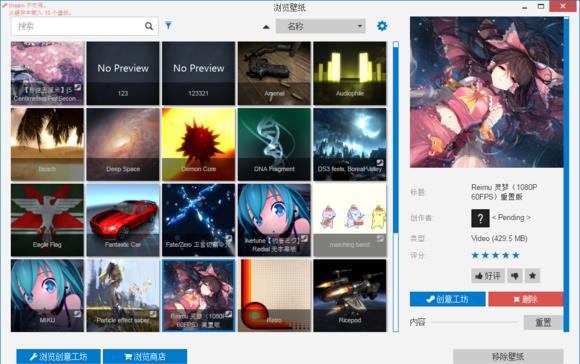Select the 123321 wallpaper thumbnail
Viewport: 580px width, 364px height.
pos(198,73)
